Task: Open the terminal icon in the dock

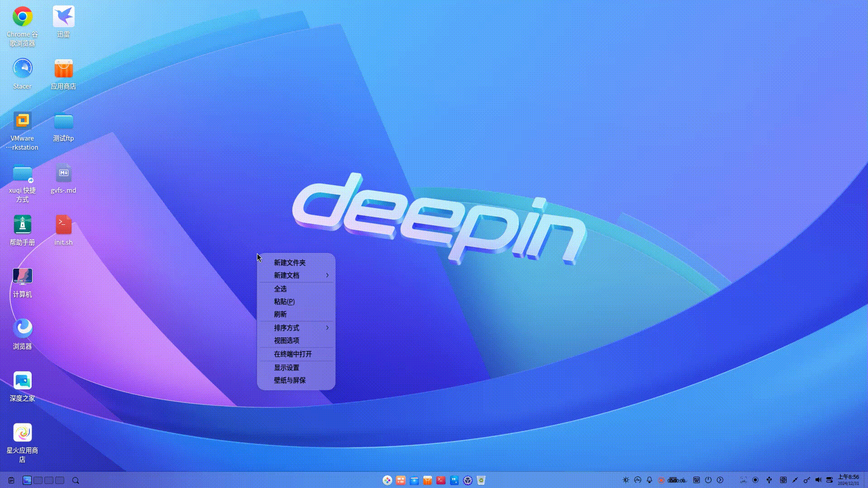Action: point(441,480)
